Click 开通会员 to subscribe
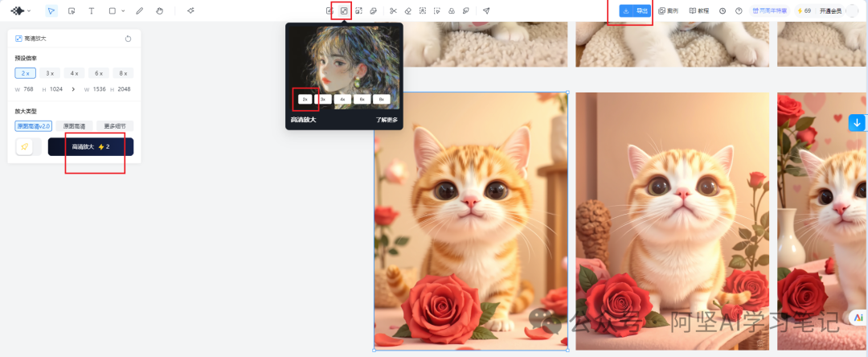This screenshot has width=868, height=357. (x=830, y=10)
